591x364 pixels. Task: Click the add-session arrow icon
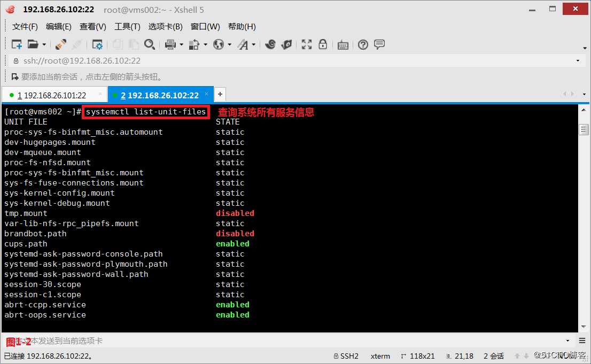(15, 77)
